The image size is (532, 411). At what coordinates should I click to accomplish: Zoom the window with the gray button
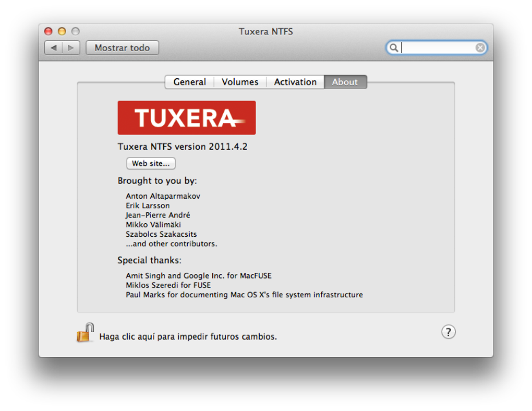click(75, 32)
